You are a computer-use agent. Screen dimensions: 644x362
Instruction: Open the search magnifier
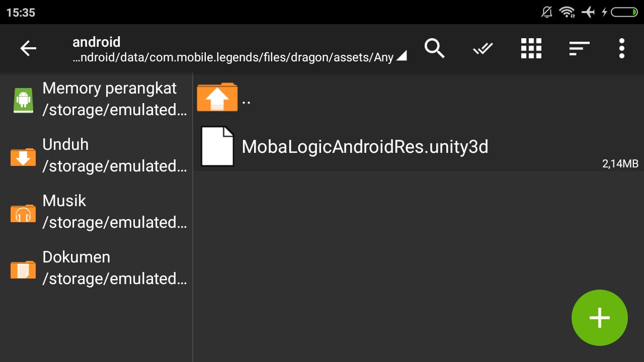pyautogui.click(x=434, y=48)
